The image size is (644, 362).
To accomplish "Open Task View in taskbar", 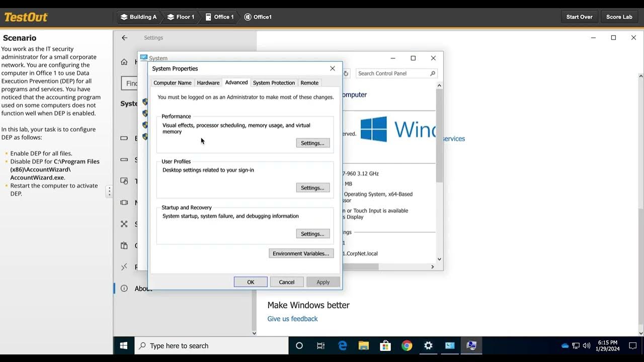I will (320, 346).
